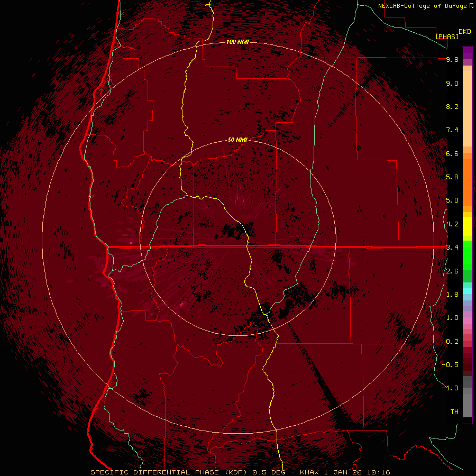Viewport: 476px width, 476px height.
Task: Click the 3.4 legend value
Action: pyautogui.click(x=452, y=248)
